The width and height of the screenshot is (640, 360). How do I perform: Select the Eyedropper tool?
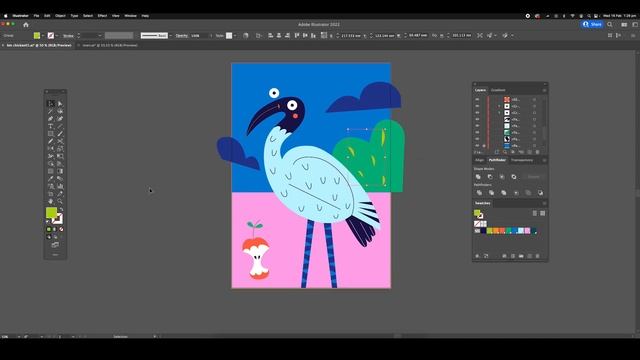[51, 178]
